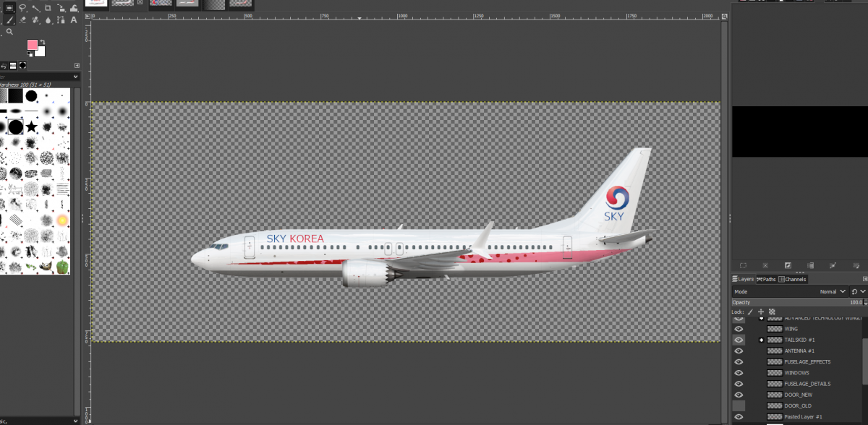Select the Smudge drop tool
Image resolution: width=868 pixels, height=425 pixels.
48,20
